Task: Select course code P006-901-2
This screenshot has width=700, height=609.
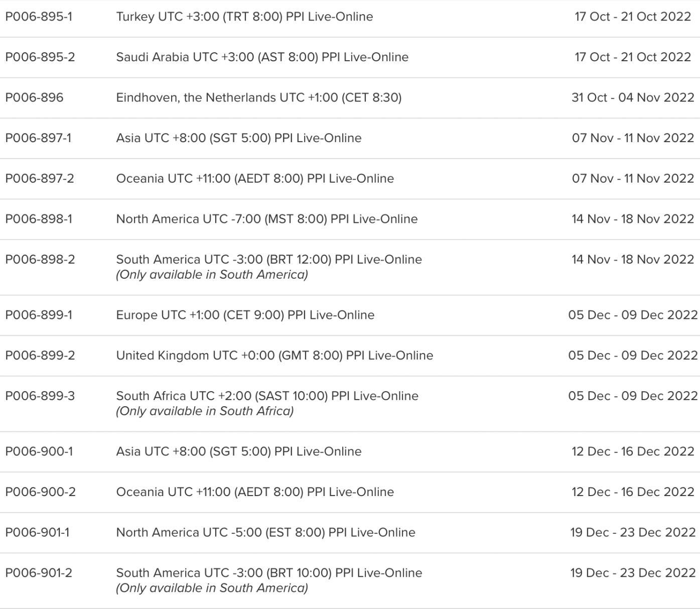Action: pos(39,573)
